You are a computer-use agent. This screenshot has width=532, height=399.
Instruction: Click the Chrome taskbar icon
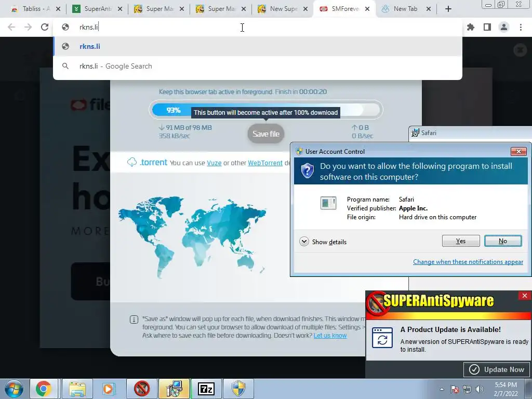click(x=44, y=389)
